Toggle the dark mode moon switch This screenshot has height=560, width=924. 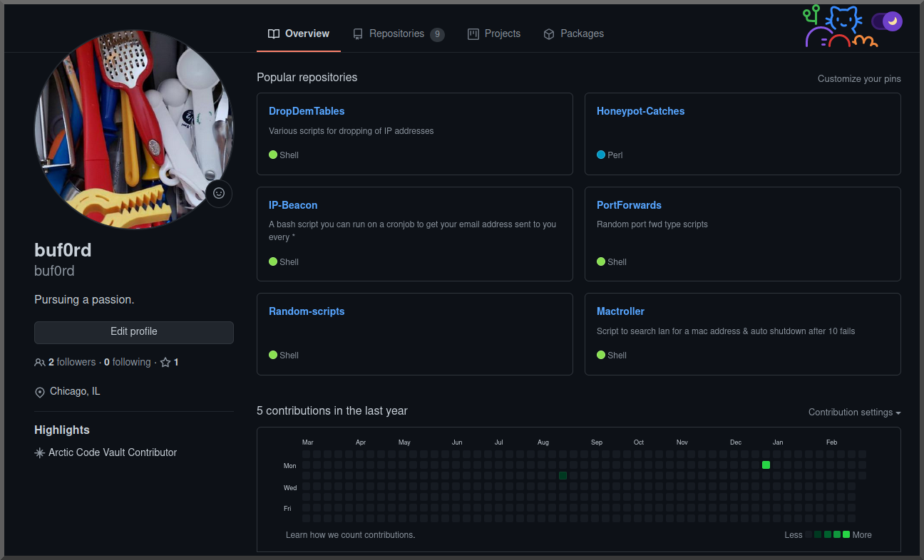(x=887, y=21)
